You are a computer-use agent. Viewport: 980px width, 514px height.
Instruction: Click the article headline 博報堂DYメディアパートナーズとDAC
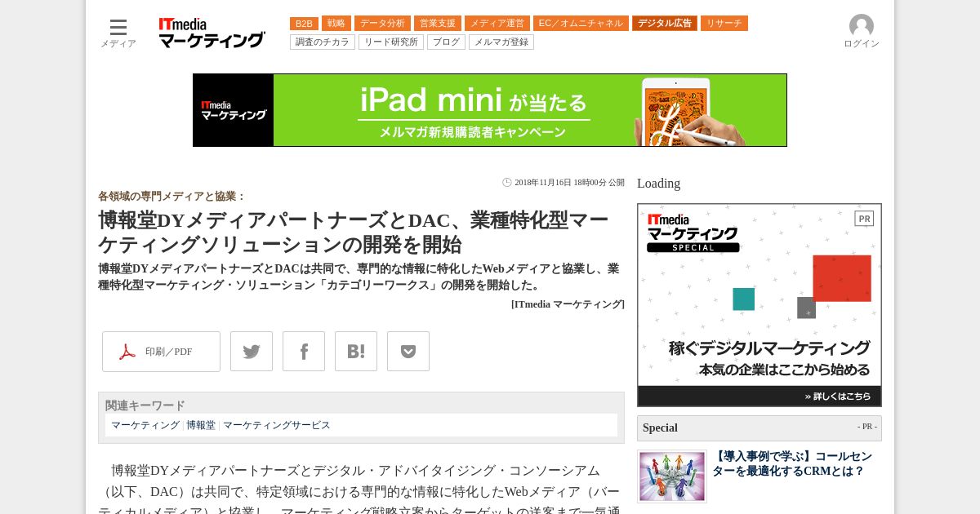point(354,233)
